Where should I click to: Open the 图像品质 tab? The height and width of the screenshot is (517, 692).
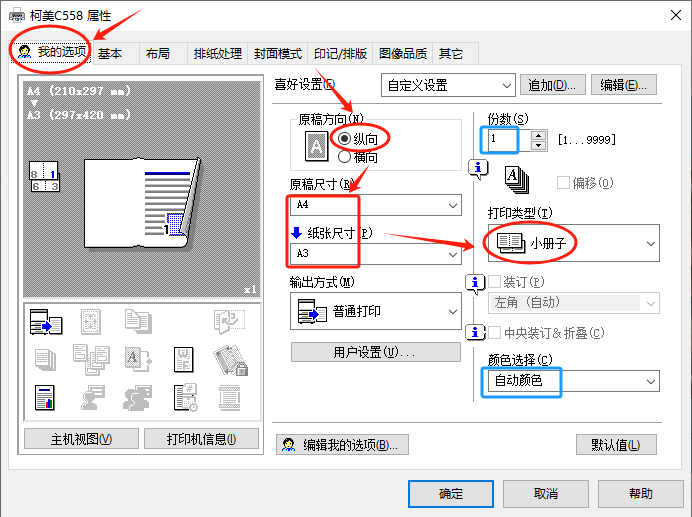(402, 54)
